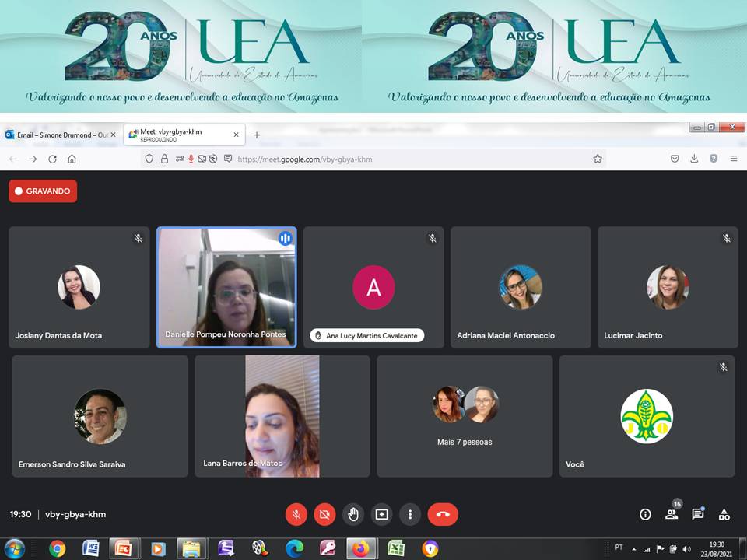Image resolution: width=747 pixels, height=560 pixels.
Task: Select Lucimar Jacinto participant tile
Action: point(668,287)
